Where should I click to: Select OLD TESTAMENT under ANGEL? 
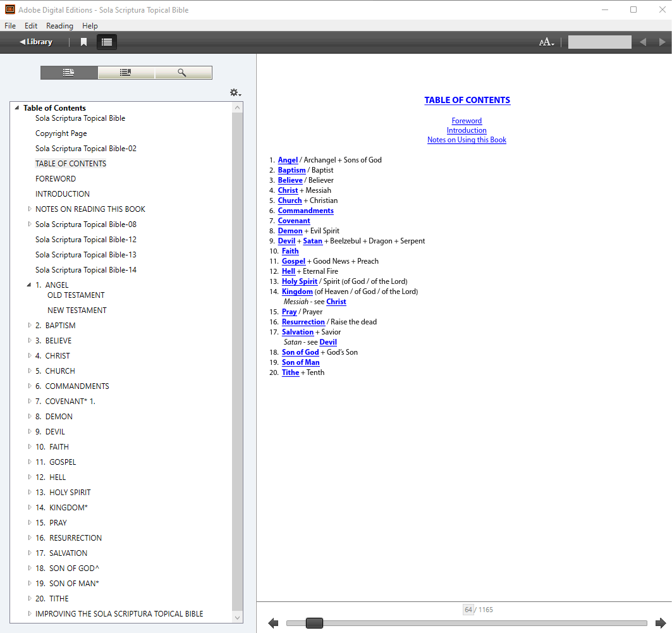tap(76, 295)
